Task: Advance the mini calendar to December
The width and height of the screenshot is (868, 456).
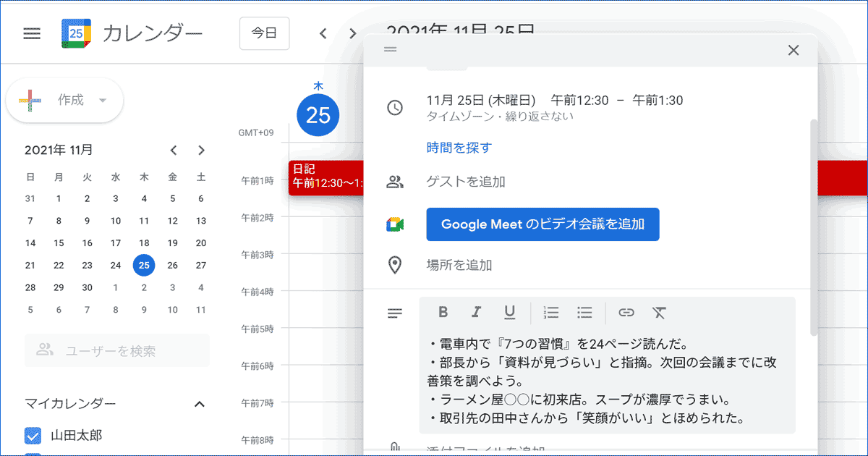Action: click(x=201, y=150)
